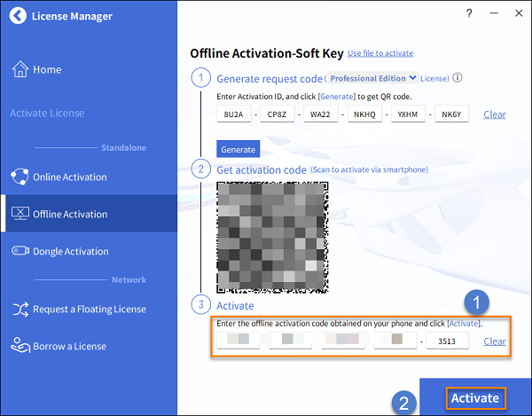Viewport: 532px width, 416px height.
Task: Focus the NKHQ Activation ID field
Action: (364, 114)
